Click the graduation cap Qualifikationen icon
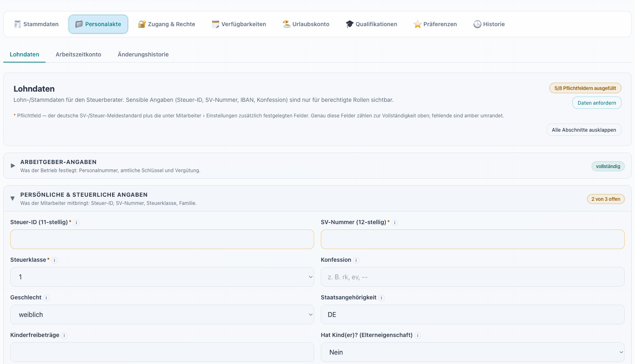The height and width of the screenshot is (364, 635). (349, 24)
